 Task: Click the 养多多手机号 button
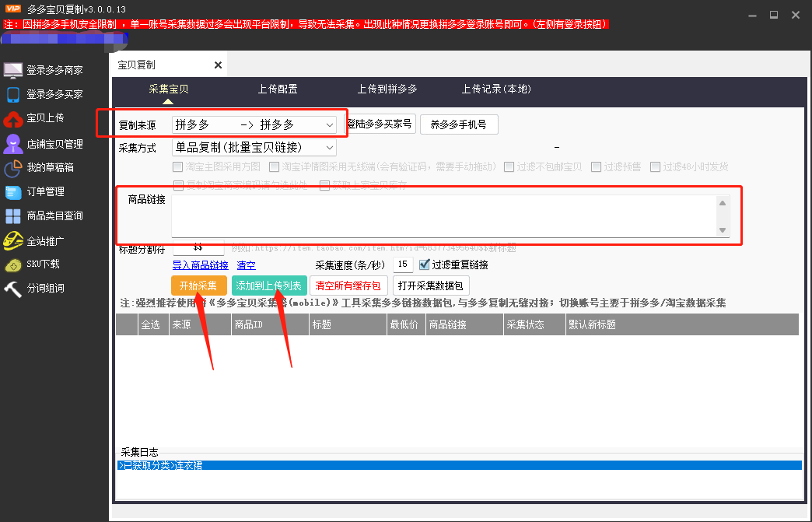click(x=459, y=124)
